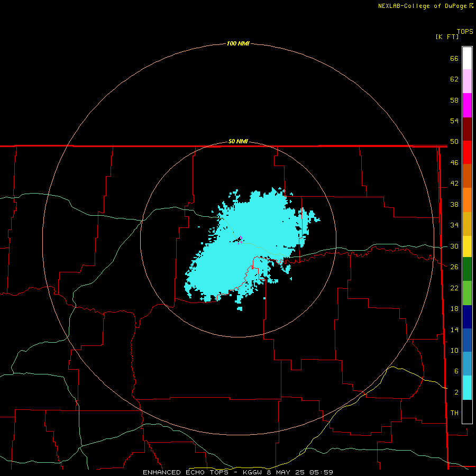Pick the navy blue legend swatch
Image resolution: width=476 pixels, height=476 pixels.
(x=467, y=317)
